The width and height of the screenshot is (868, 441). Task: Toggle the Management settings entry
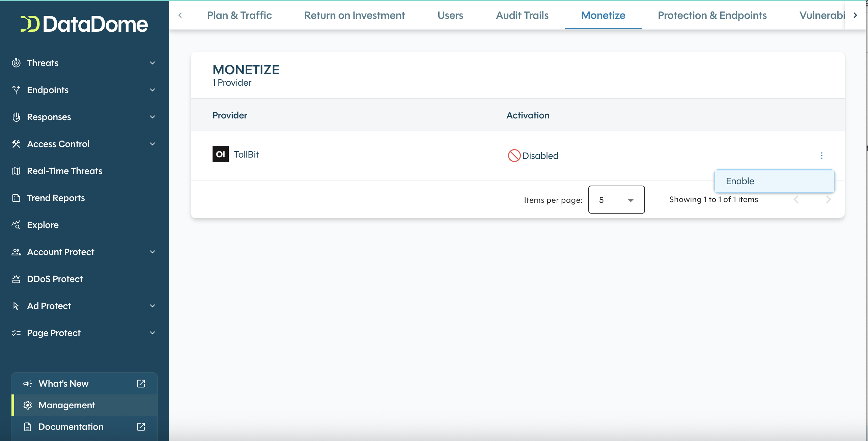pos(67,405)
